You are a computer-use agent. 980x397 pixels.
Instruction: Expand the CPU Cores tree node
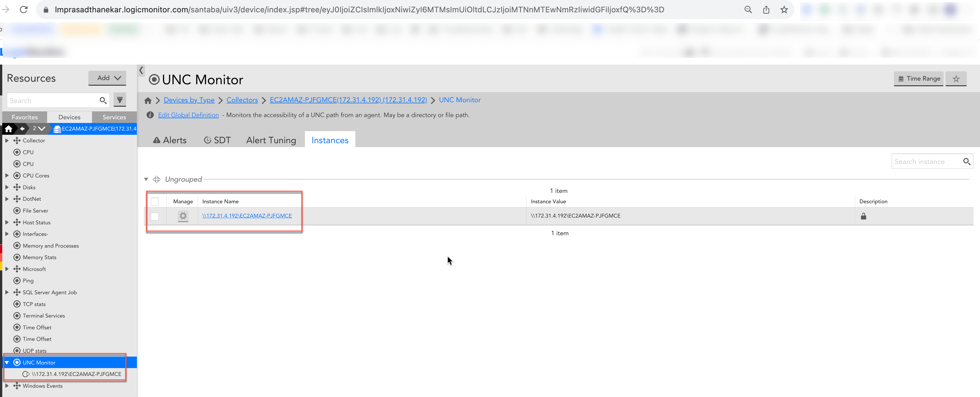[x=7, y=176]
